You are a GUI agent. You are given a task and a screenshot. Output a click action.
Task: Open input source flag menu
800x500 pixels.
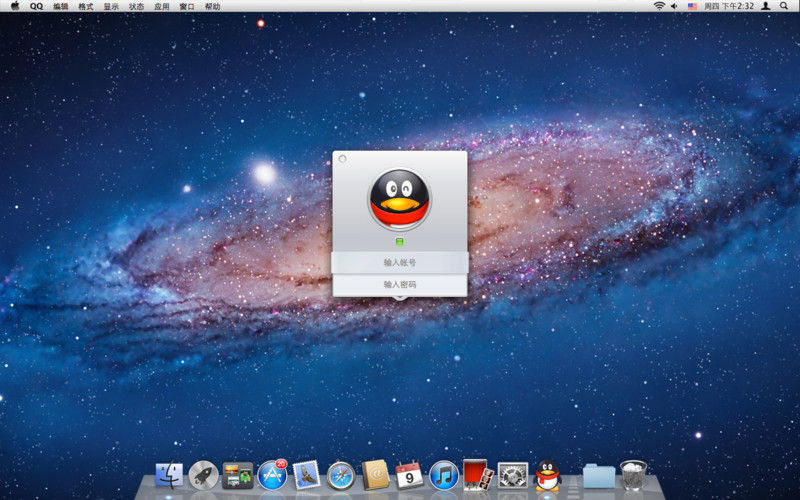pos(692,6)
